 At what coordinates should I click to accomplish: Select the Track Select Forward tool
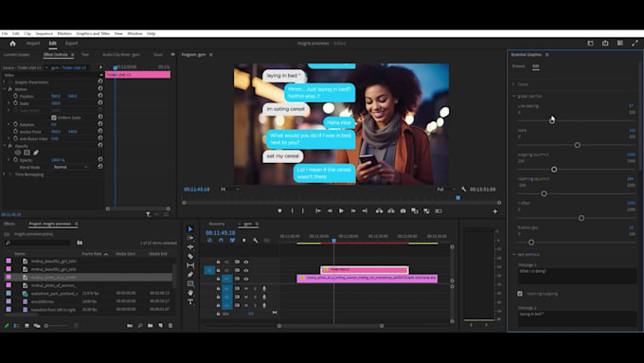pos(190,238)
